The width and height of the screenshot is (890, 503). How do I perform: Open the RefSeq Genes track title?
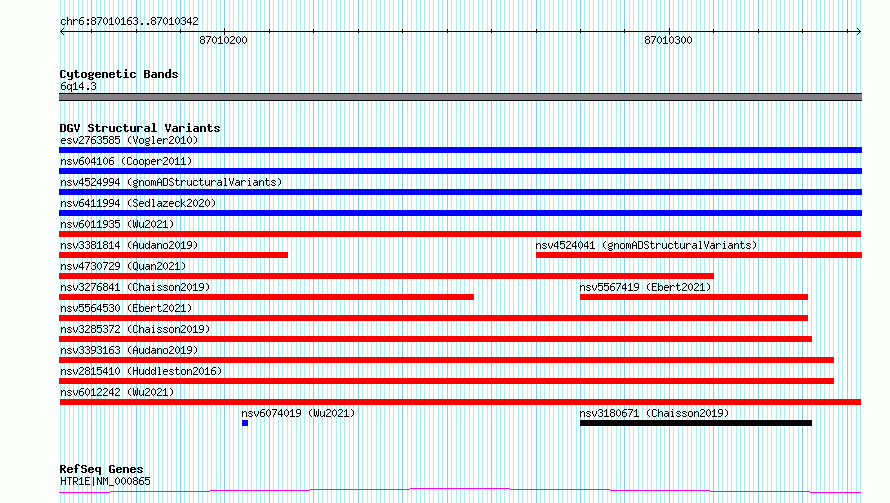[x=101, y=469]
